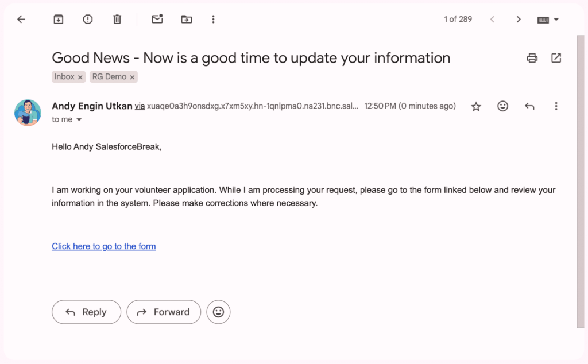Move the email to a folder
This screenshot has height=364, width=588.
coord(186,19)
